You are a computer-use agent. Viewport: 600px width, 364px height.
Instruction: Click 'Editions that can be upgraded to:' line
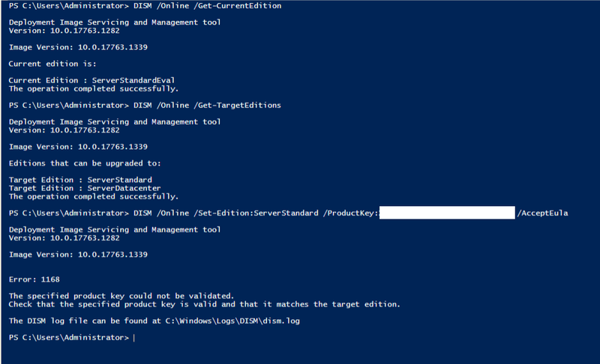(x=85, y=163)
